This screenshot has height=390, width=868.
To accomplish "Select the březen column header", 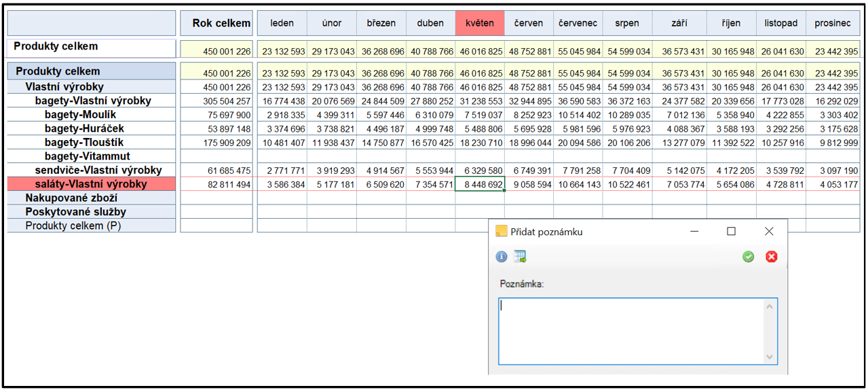I will click(x=381, y=23).
